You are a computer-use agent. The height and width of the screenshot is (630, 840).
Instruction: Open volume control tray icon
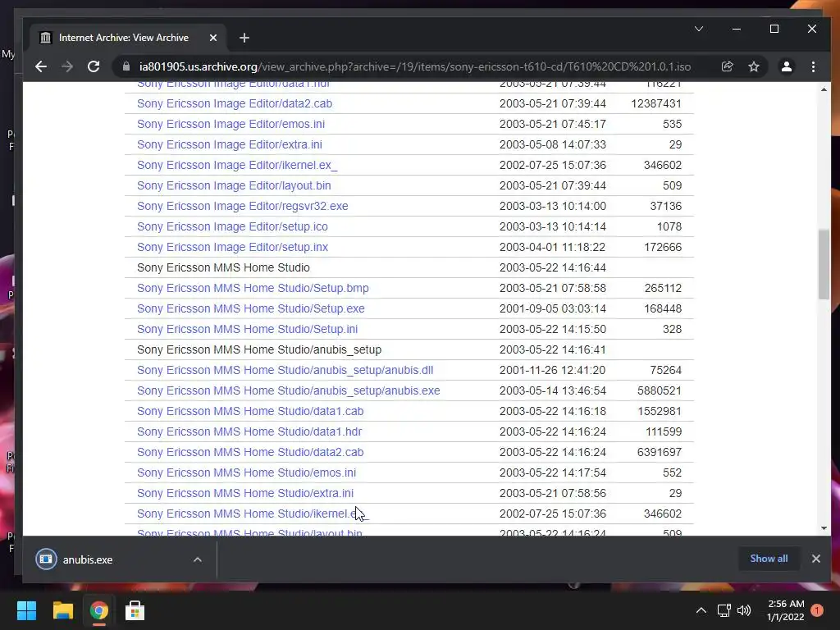click(x=744, y=610)
